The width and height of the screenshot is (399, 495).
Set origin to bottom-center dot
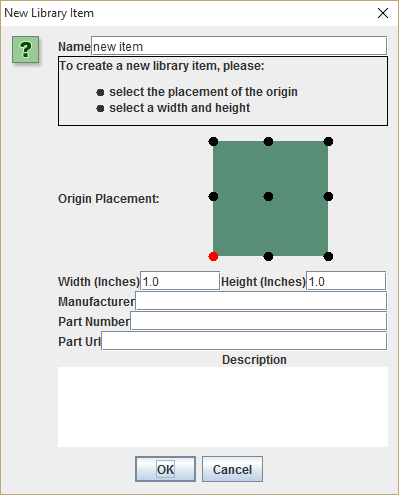pyautogui.click(x=268, y=256)
